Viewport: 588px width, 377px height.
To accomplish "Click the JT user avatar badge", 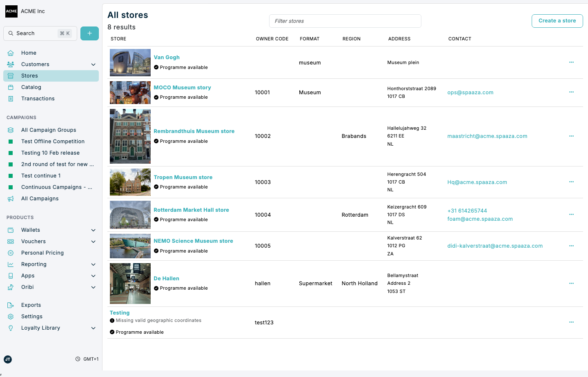I will [8, 359].
